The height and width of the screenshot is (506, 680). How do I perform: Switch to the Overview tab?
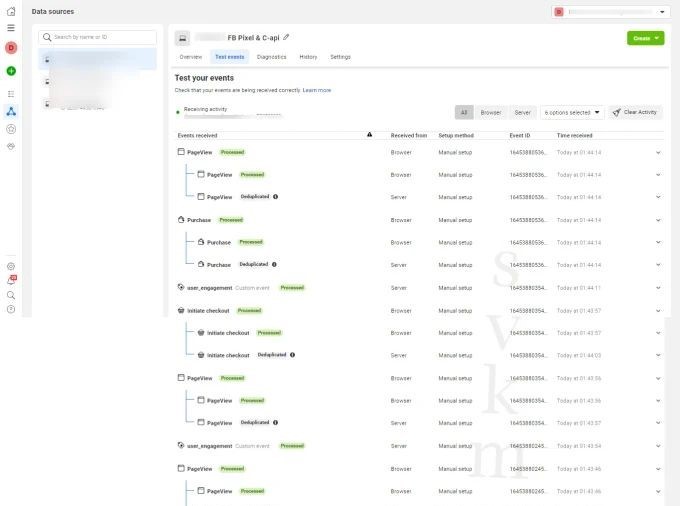tap(191, 57)
